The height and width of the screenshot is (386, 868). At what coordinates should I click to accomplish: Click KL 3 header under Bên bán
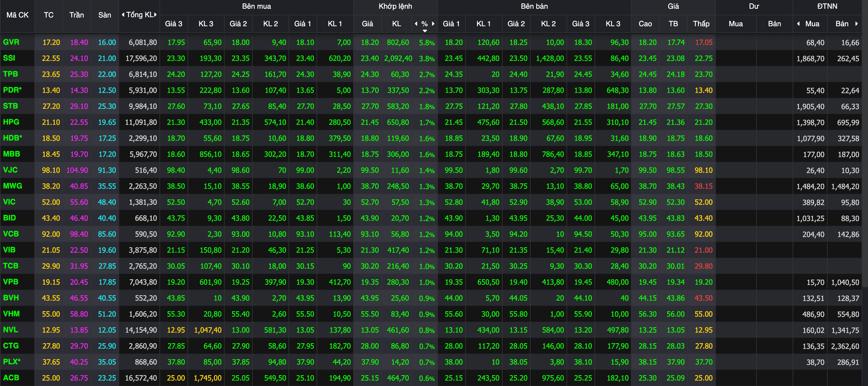tap(613, 24)
